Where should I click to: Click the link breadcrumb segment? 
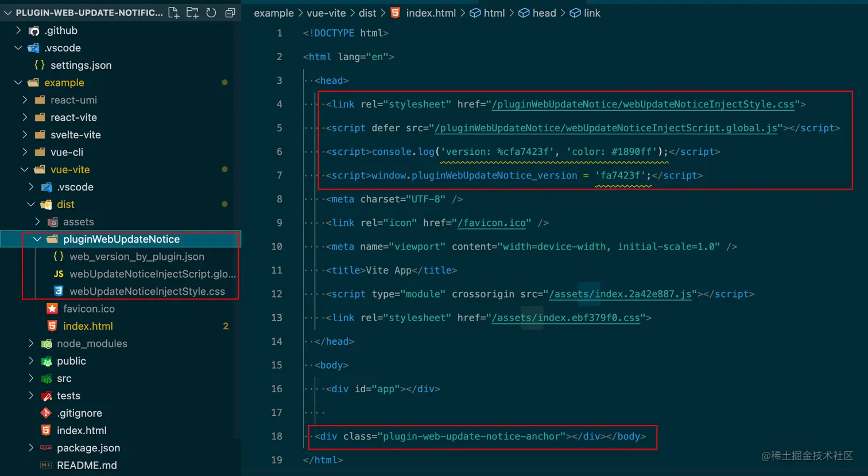pyautogui.click(x=592, y=13)
